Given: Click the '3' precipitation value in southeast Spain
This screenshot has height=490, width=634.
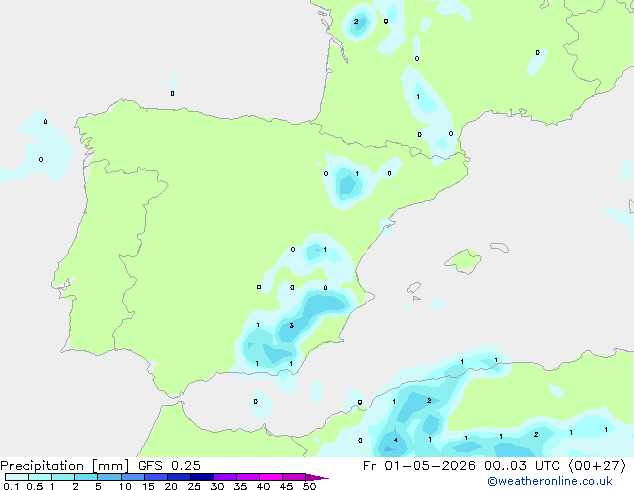Looking at the screenshot, I should (292, 325).
